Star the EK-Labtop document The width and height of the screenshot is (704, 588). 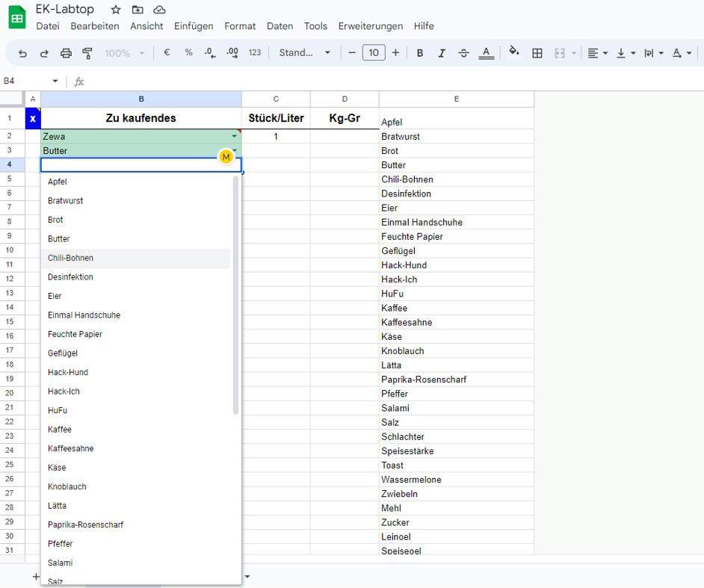(116, 10)
